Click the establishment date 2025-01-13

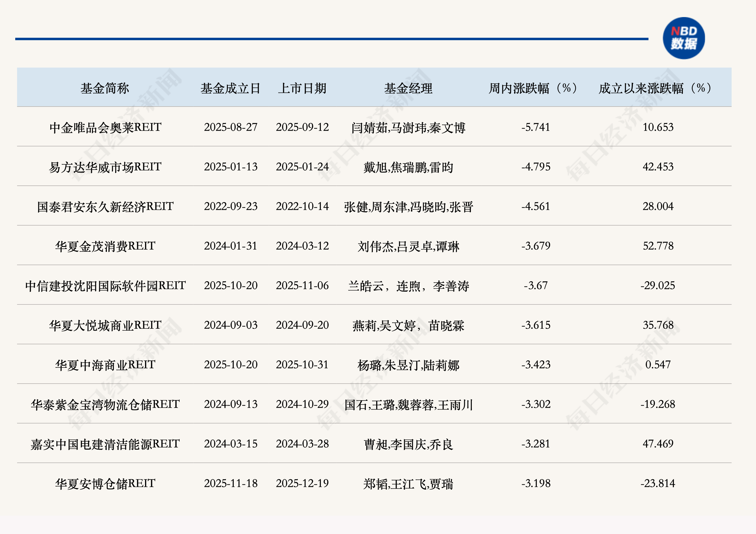coord(231,167)
